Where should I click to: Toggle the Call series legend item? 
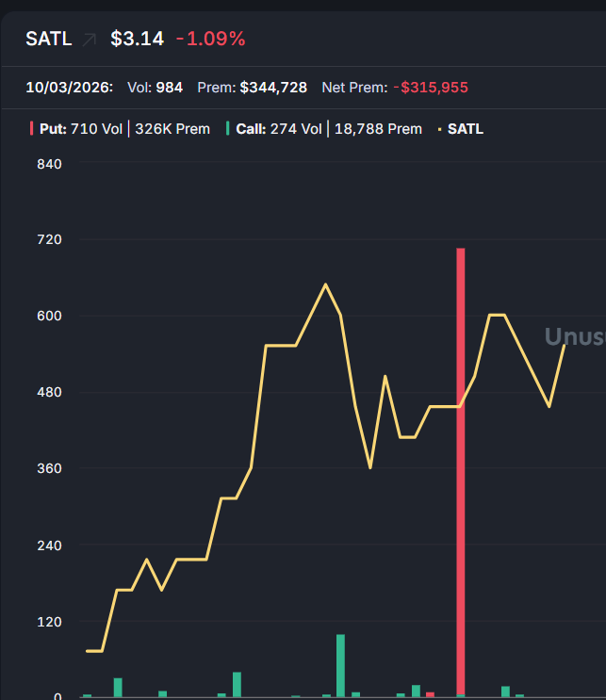(x=324, y=129)
